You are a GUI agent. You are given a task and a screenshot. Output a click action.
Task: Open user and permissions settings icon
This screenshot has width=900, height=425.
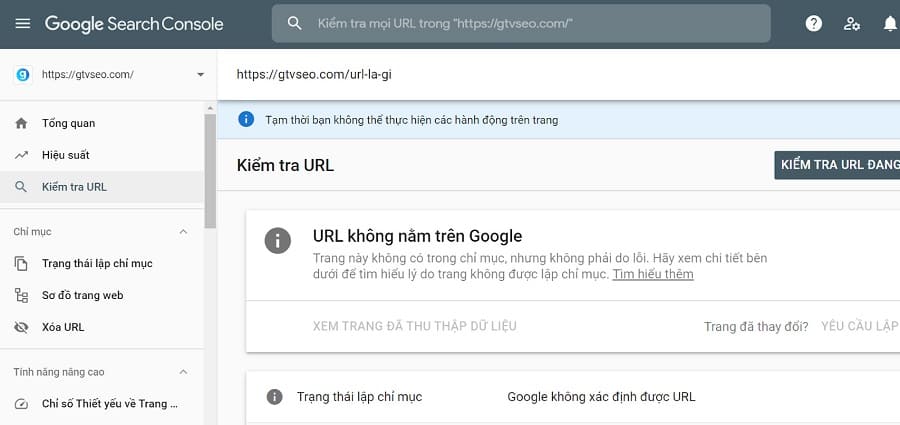(851, 24)
